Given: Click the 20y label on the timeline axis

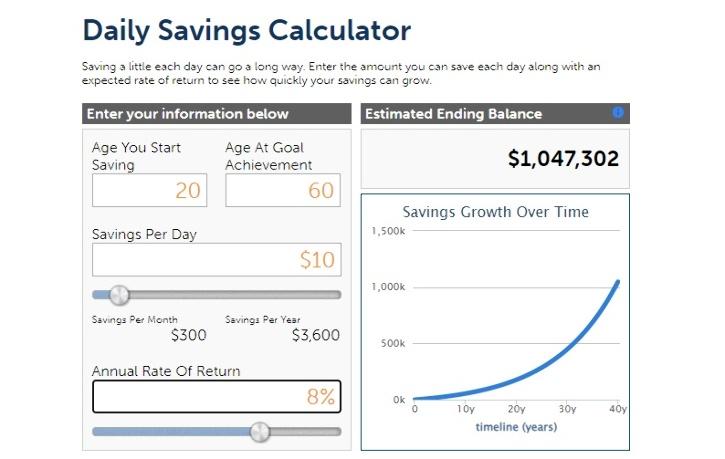Looking at the screenshot, I should click(516, 409).
